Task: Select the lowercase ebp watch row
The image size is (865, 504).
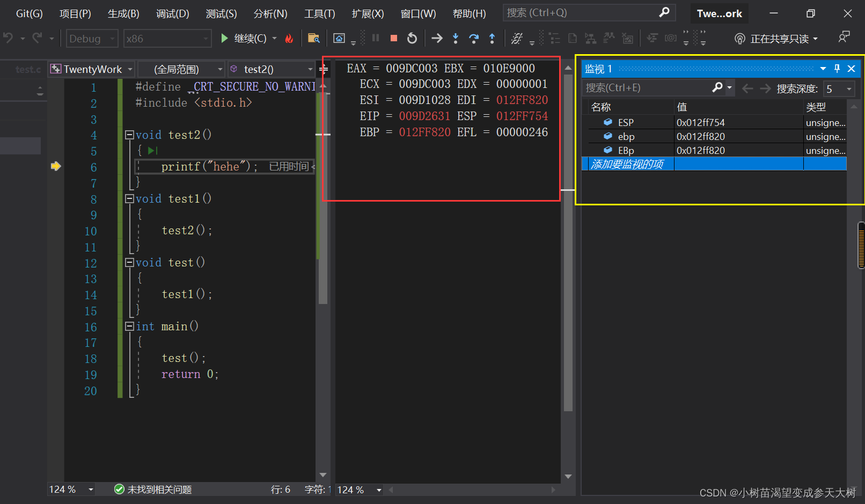Action: 717,136
